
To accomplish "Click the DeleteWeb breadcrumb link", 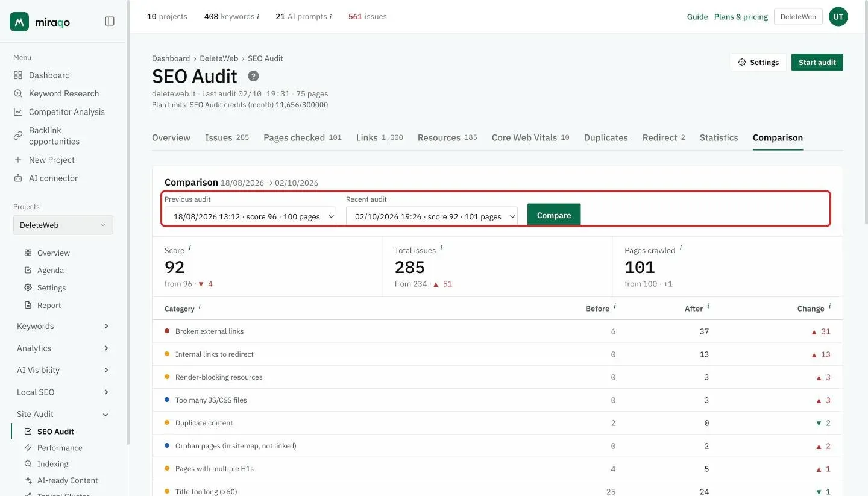I will [219, 58].
